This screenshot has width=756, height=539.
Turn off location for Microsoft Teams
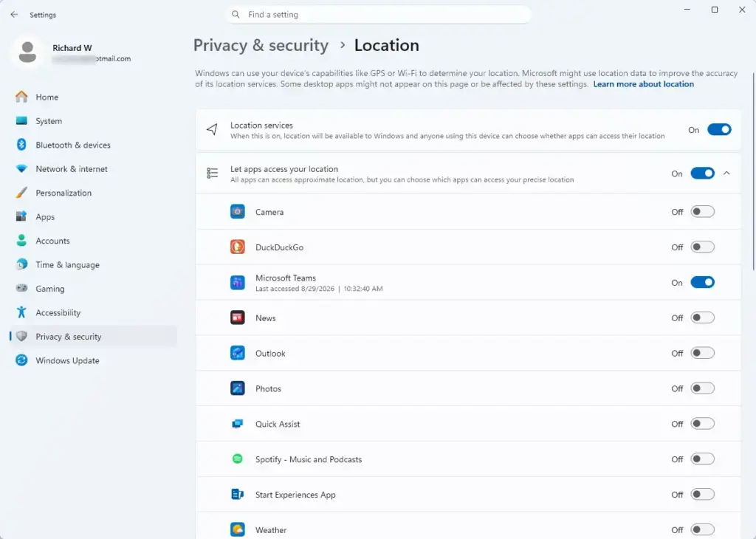tap(702, 283)
